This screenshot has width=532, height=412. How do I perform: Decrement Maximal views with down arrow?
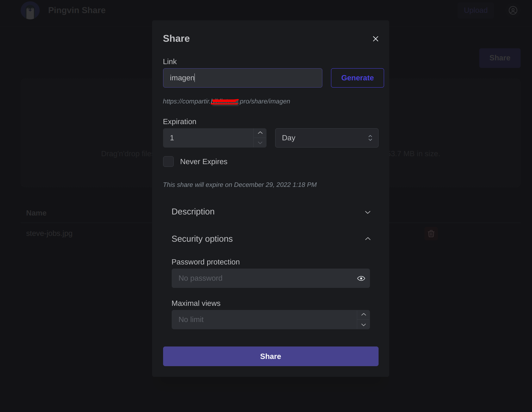click(363, 325)
